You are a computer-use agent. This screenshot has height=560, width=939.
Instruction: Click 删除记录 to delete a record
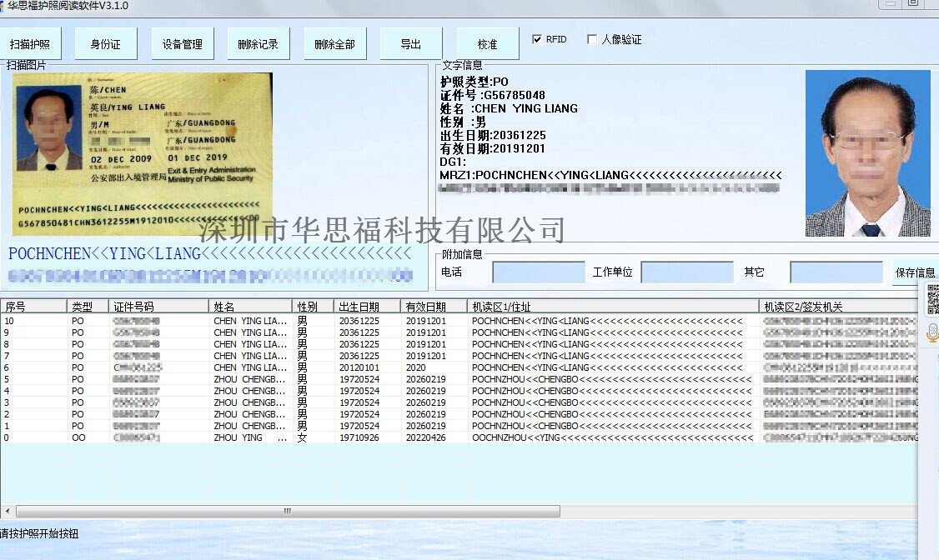pyautogui.click(x=259, y=43)
